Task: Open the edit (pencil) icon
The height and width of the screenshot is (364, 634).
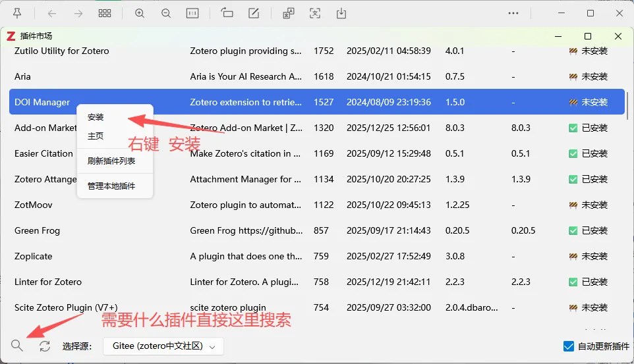Action: [254, 13]
